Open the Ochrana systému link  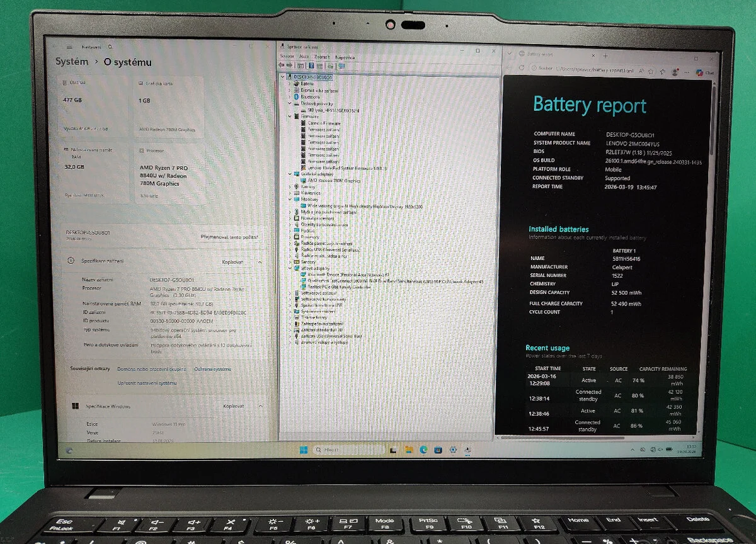(x=212, y=369)
